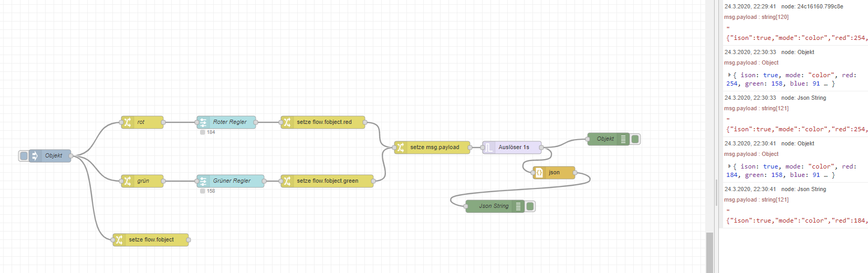The image size is (868, 273).
Task: Click the Roter Regler slider node icon
Action: 203,122
